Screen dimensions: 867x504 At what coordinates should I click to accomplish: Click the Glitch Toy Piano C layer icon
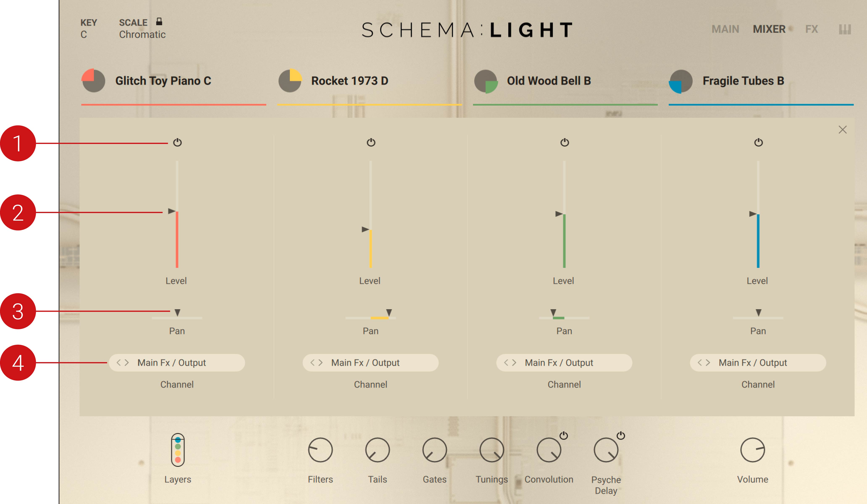(93, 81)
